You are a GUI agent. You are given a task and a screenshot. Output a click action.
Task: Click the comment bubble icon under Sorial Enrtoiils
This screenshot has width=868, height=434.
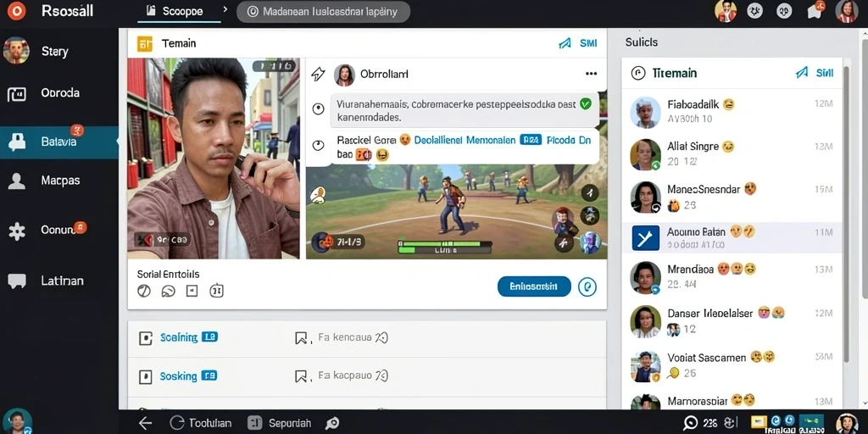[x=169, y=292]
